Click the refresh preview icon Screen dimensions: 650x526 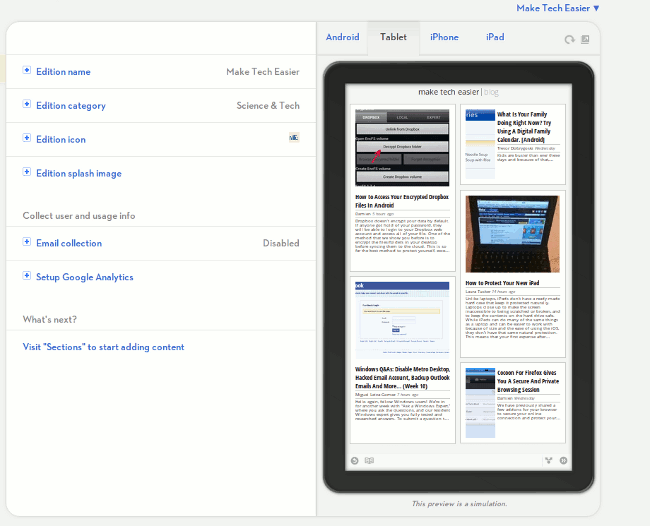[x=570, y=39]
